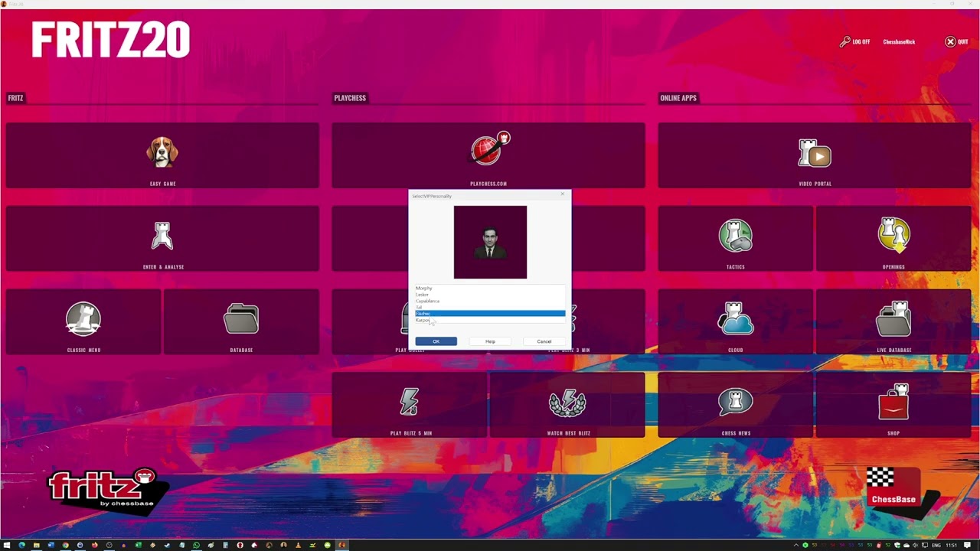This screenshot has height=551, width=980.
Task: Open Watch Best Blitz tile
Action: click(x=567, y=405)
